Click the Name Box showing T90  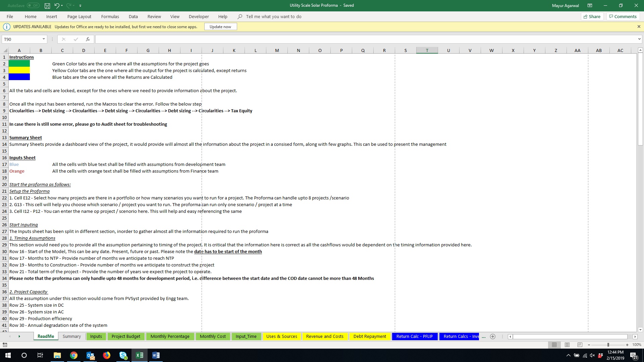[22, 39]
